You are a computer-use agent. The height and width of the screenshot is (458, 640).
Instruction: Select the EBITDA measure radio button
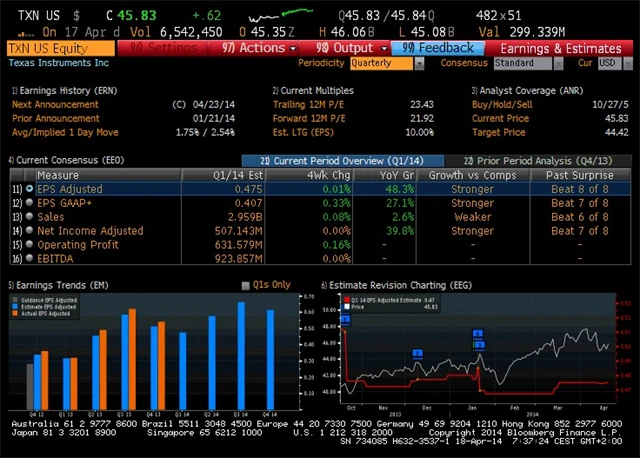[29, 258]
